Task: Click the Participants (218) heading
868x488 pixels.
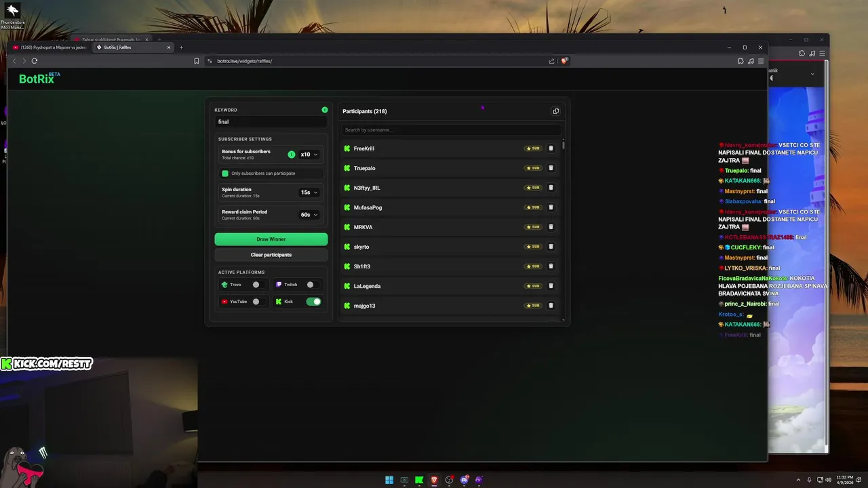Action: [365, 111]
